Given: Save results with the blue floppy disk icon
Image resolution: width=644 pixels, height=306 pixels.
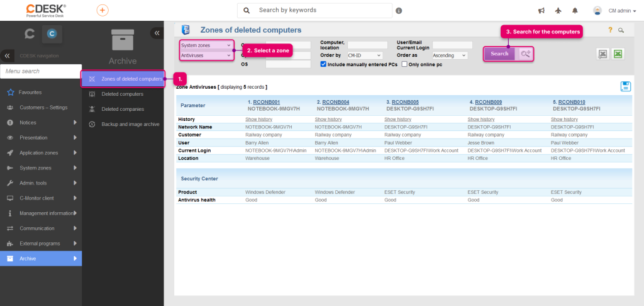Looking at the screenshot, I should click(x=626, y=86).
